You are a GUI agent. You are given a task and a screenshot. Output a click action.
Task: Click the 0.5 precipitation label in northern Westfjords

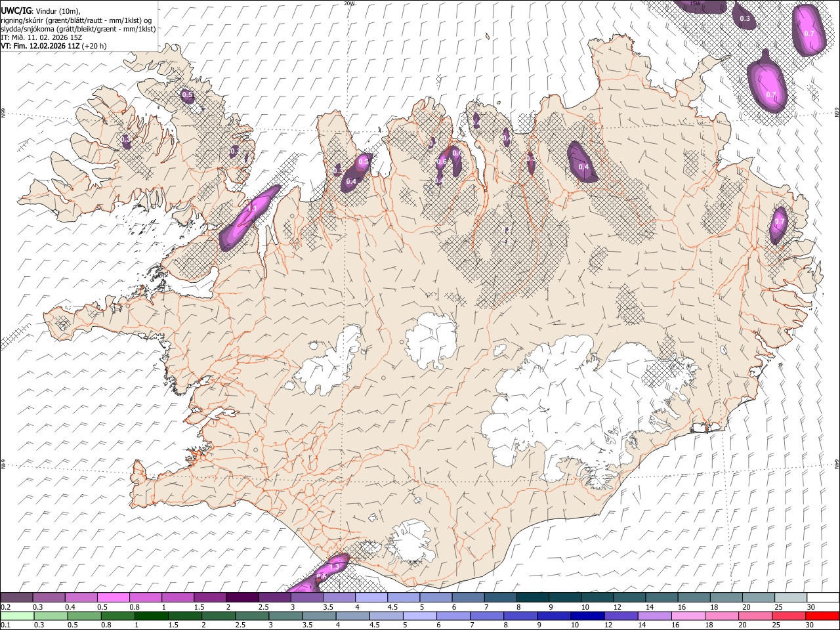pos(187,95)
